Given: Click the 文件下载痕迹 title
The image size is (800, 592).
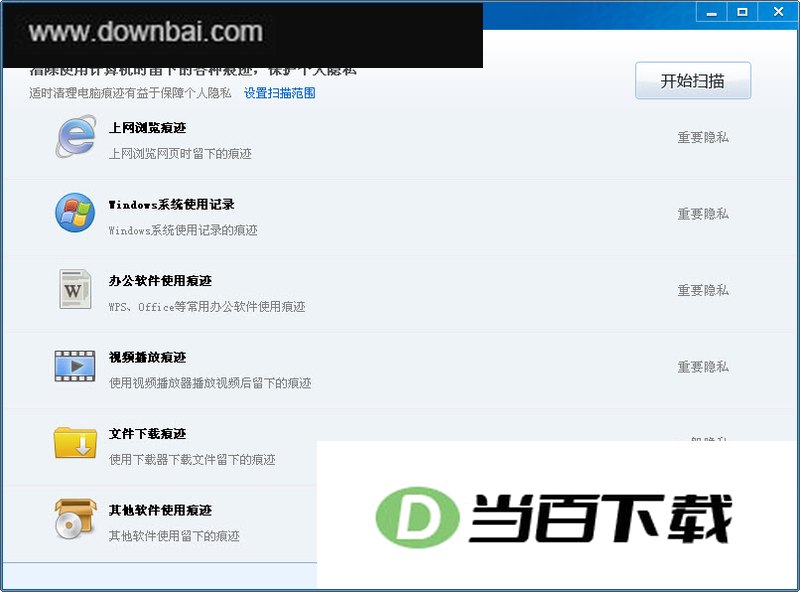Looking at the screenshot, I should [x=147, y=434].
